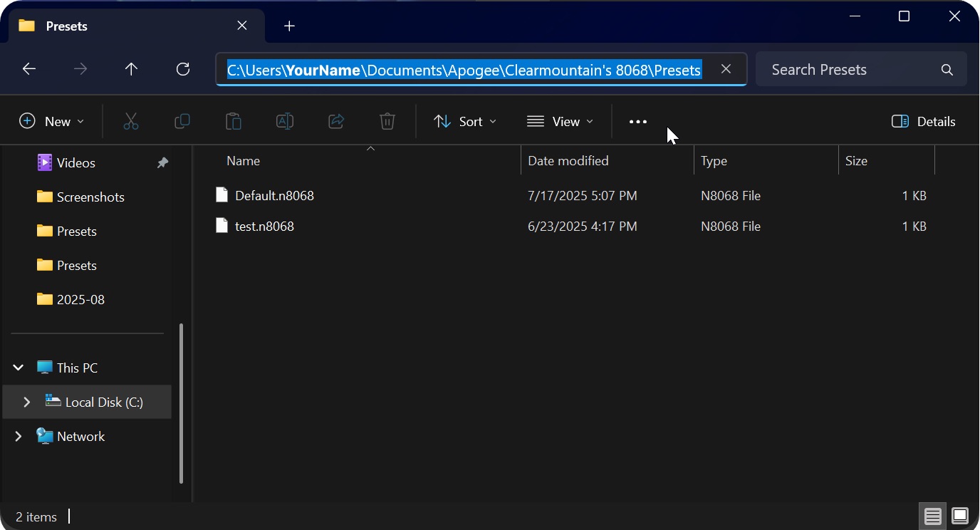Click the Share icon in the toolbar
This screenshot has width=980, height=530.
(336, 122)
